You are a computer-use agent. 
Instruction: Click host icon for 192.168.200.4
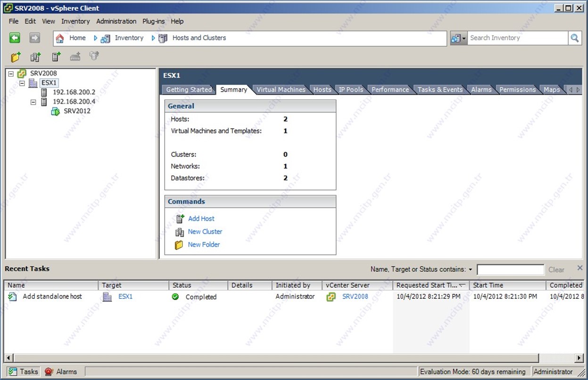44,102
